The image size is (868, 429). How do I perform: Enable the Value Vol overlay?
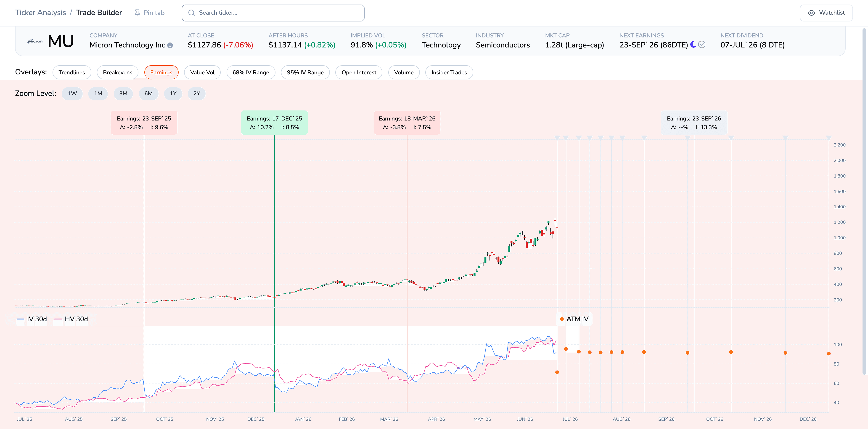pyautogui.click(x=202, y=72)
